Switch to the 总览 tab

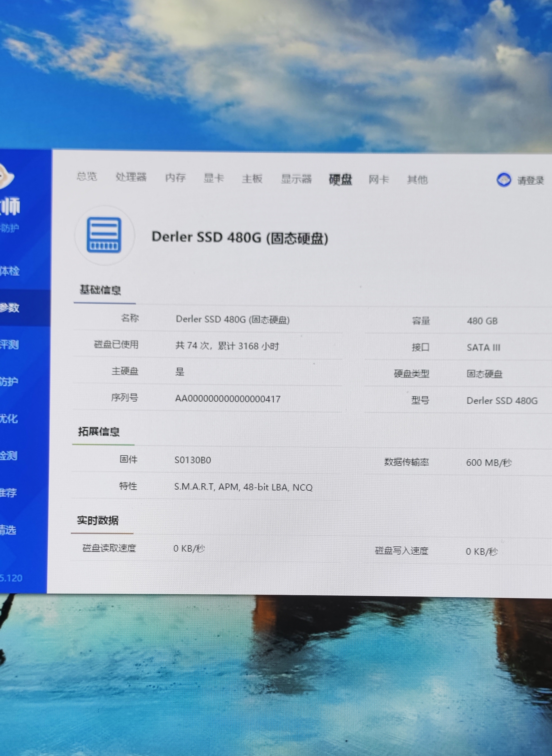pos(87,176)
